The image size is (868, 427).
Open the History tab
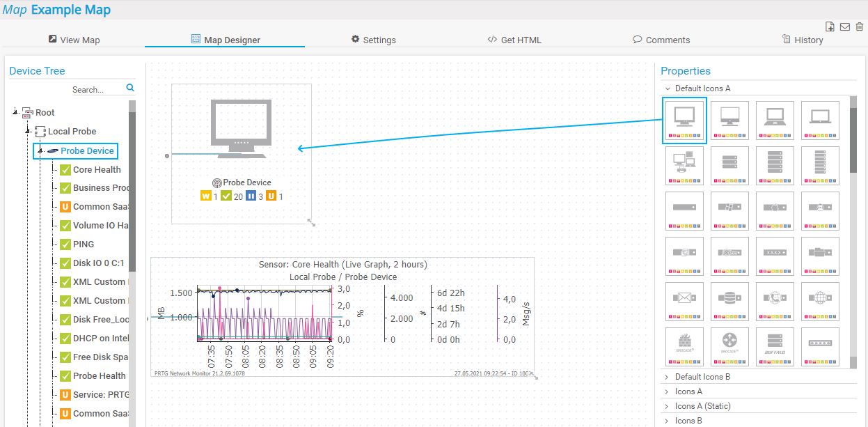pos(802,40)
